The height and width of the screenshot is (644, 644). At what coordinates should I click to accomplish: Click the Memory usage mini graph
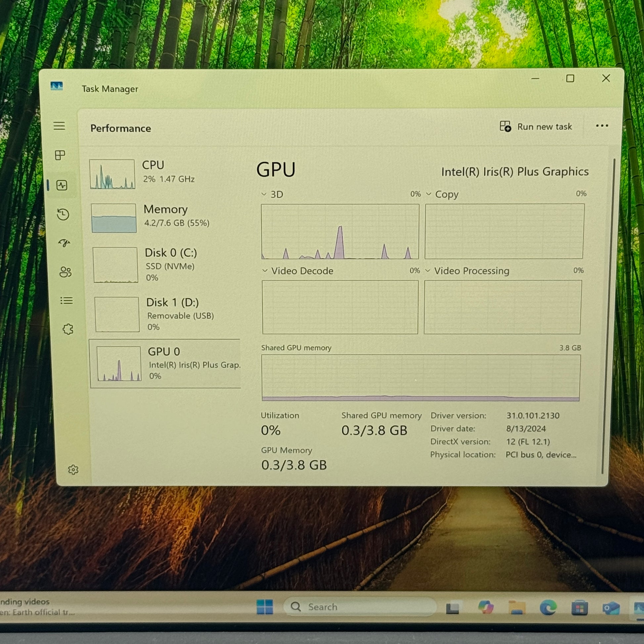pos(114,218)
